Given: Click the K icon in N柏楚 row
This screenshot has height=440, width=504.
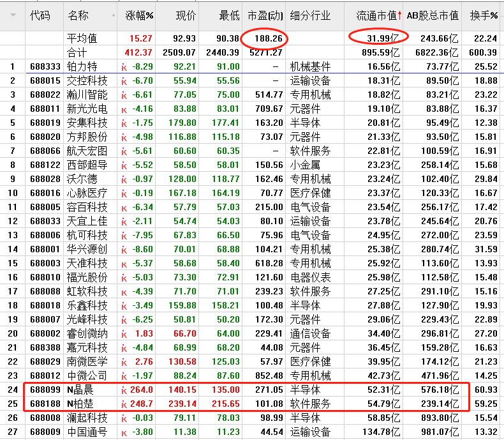Looking at the screenshot, I should pyautogui.click(x=124, y=405).
